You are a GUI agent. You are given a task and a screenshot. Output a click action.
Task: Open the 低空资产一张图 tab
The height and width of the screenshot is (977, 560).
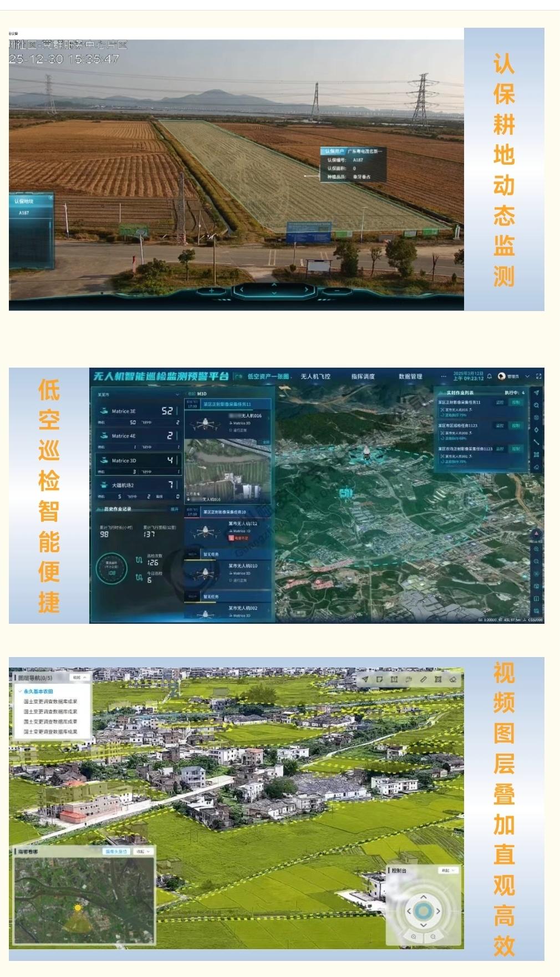pos(268,376)
